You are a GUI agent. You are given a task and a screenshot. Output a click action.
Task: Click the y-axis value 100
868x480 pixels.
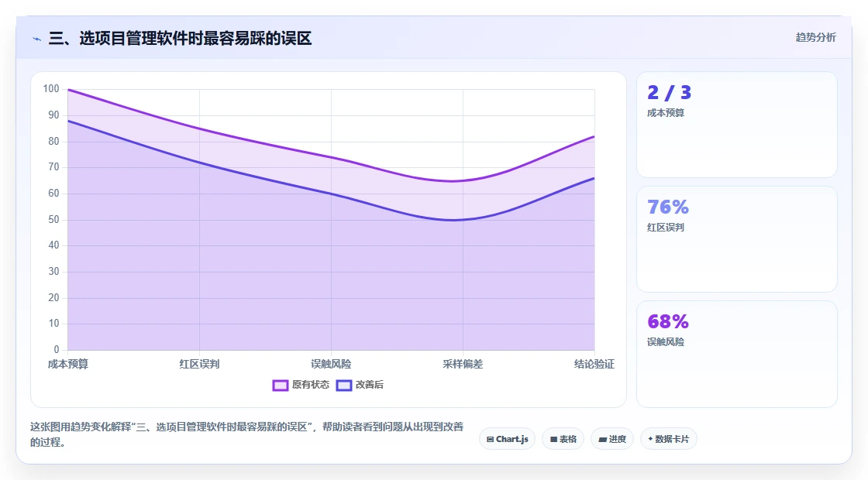coord(51,88)
